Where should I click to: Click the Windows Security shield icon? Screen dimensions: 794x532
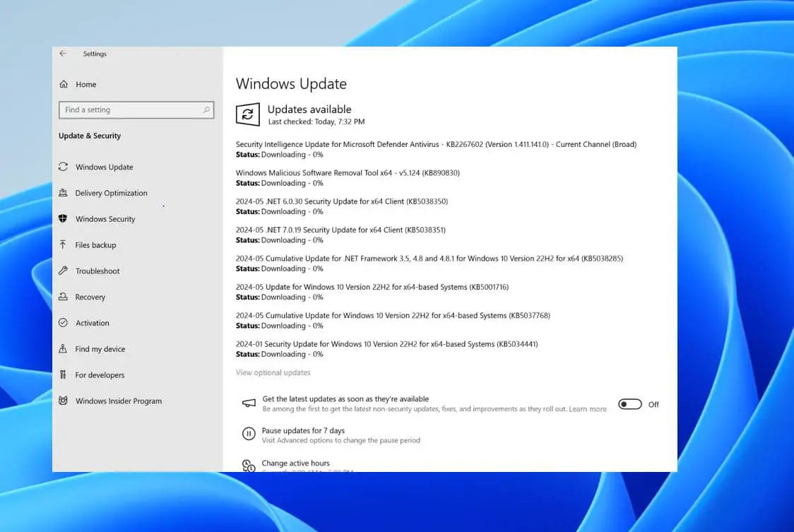pos(64,218)
